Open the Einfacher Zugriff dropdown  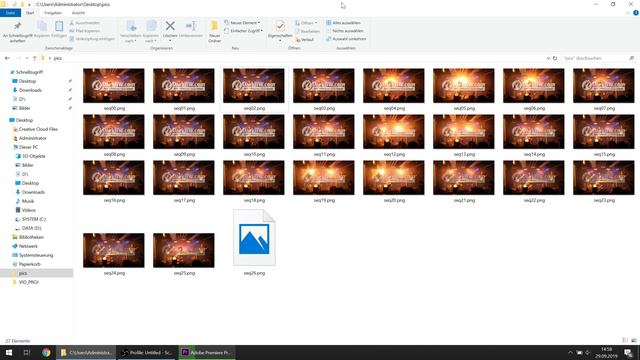tap(244, 31)
